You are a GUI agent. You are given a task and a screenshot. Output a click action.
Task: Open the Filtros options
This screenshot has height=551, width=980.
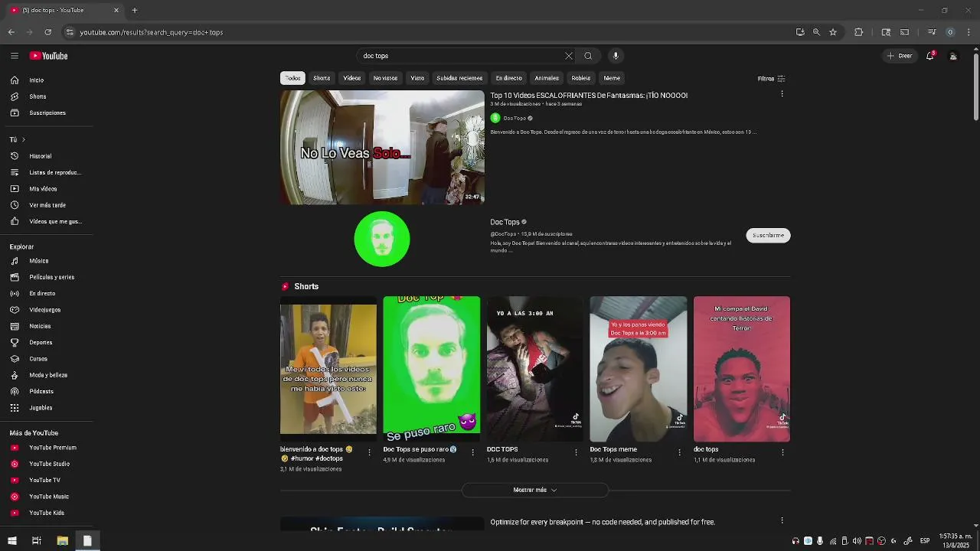click(772, 79)
